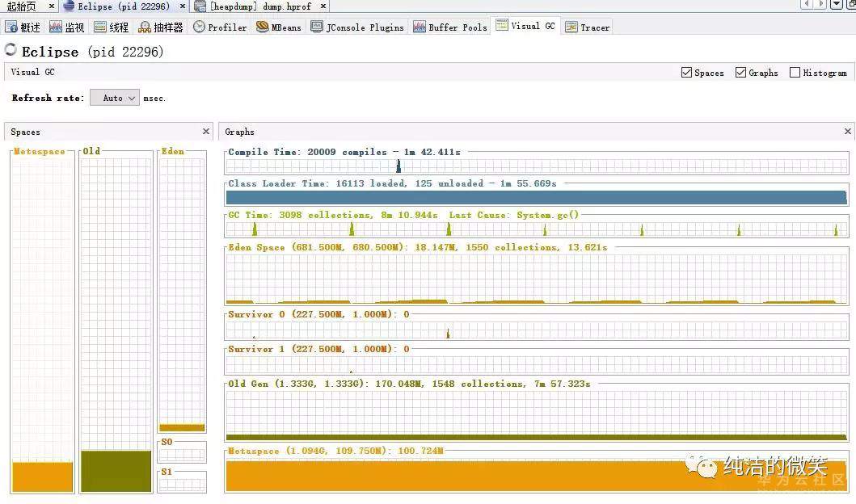The image size is (856, 504).
Task: Click 'Survivor 1 (227.500M, 1.000M): 0' label
Action: tap(318, 349)
